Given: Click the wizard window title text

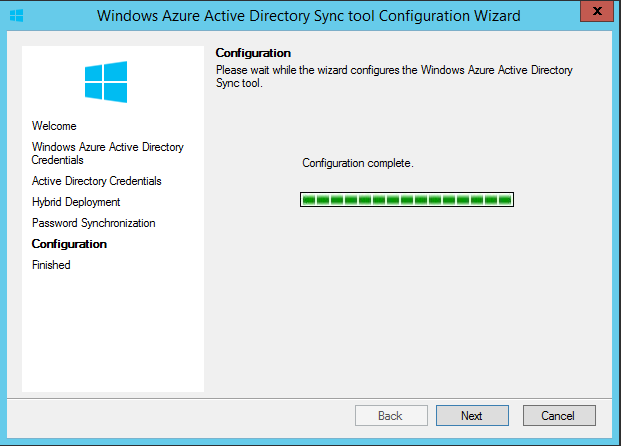Looking at the screenshot, I should point(309,16).
